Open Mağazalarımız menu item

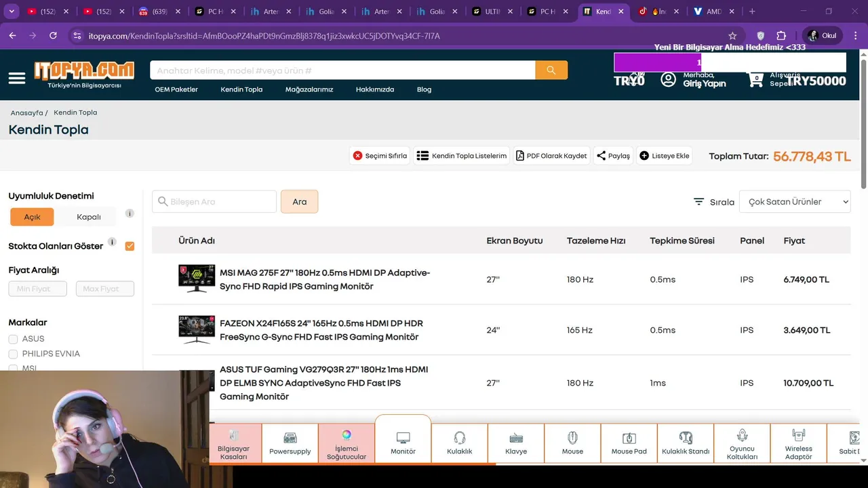pos(309,89)
